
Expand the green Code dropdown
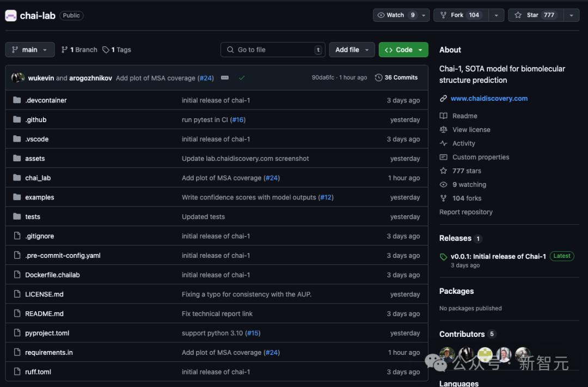pos(403,50)
